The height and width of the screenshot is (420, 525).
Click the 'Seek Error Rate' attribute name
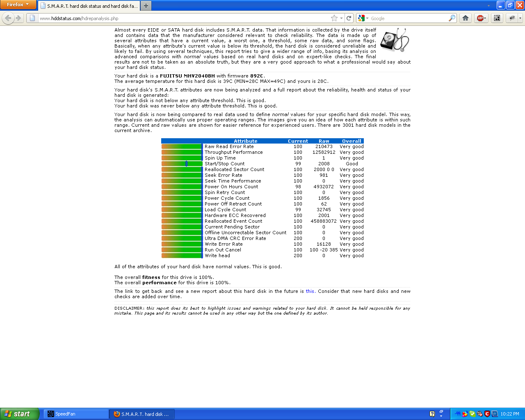coord(224,175)
